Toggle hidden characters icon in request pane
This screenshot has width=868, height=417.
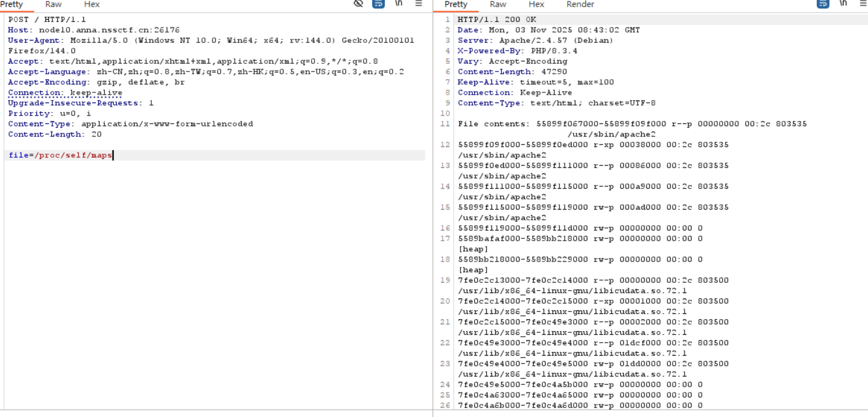[358, 4]
